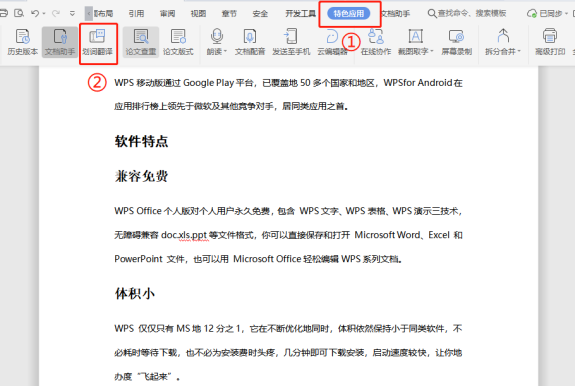The height and width of the screenshot is (387, 576).
Task: Open 历史版本 history version tool
Action: click(x=22, y=42)
